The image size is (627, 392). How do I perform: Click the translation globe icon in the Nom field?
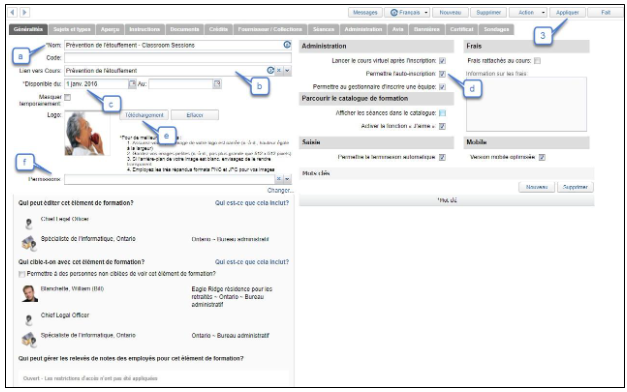coord(287,45)
